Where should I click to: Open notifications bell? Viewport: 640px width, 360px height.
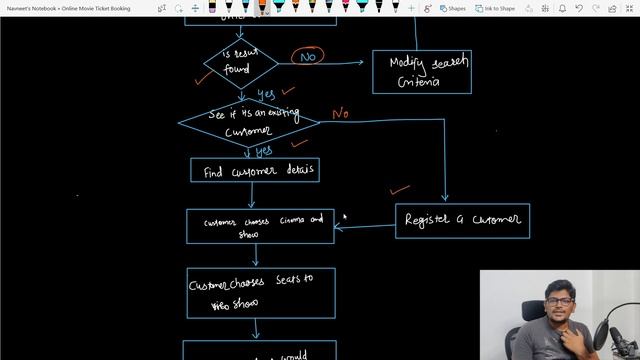point(562,8)
